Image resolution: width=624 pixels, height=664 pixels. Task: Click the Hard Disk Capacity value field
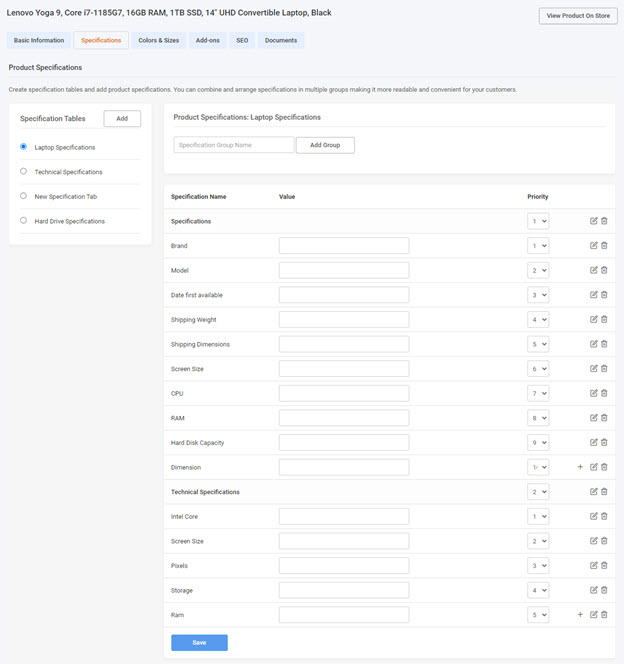pos(344,443)
